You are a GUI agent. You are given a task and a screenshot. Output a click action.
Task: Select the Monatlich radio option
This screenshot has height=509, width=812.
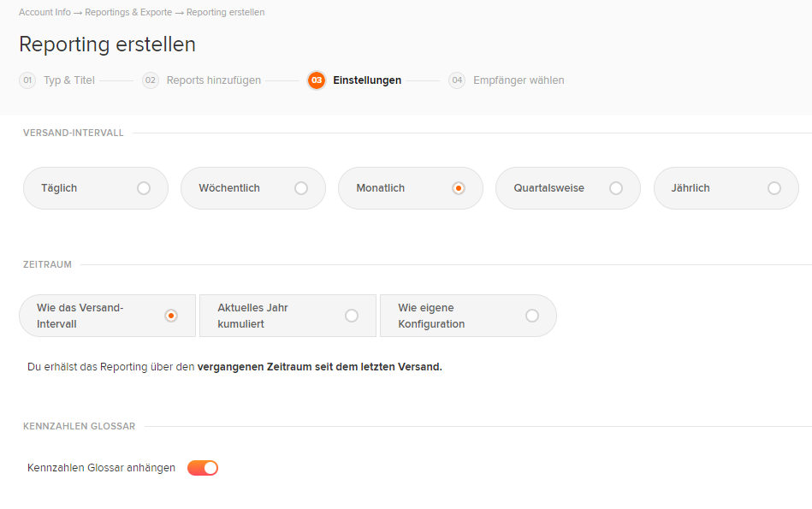(459, 188)
